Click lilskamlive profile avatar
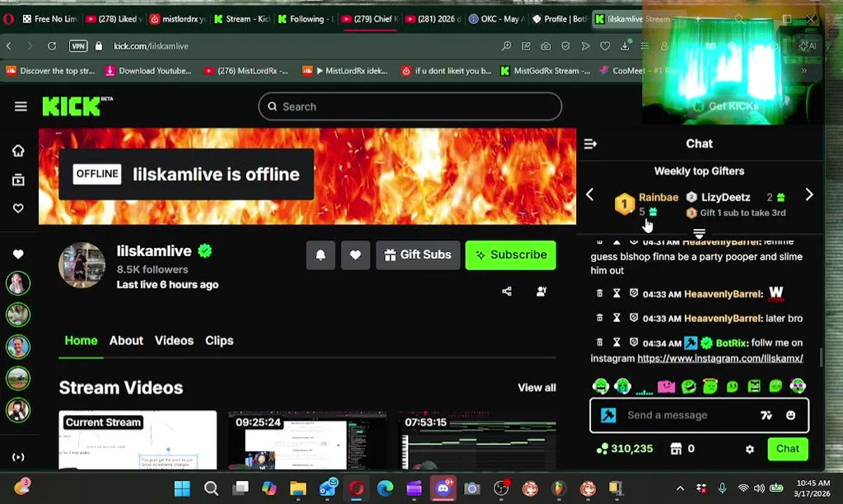 point(82,265)
